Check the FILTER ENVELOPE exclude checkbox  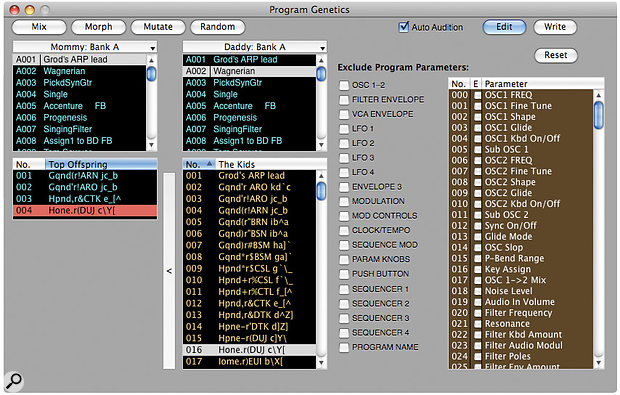coord(344,100)
